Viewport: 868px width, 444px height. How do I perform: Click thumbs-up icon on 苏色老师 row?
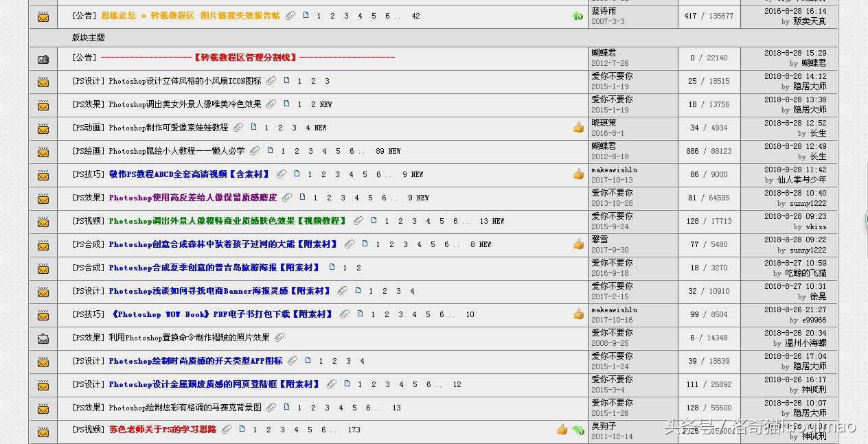(x=562, y=429)
